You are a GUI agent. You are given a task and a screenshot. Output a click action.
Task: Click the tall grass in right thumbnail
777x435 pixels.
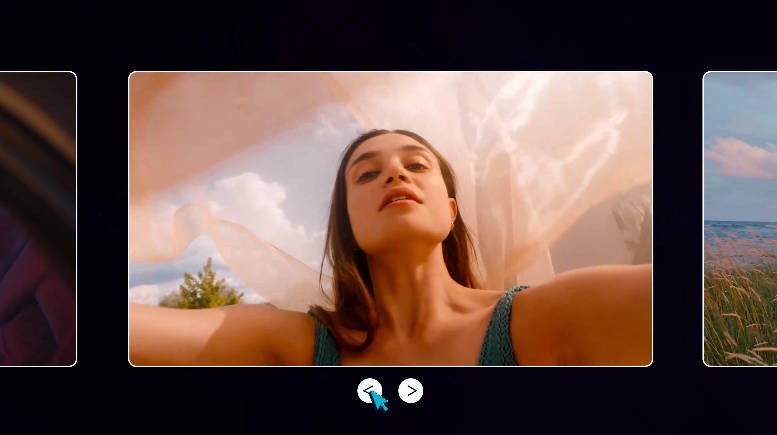pyautogui.click(x=740, y=310)
